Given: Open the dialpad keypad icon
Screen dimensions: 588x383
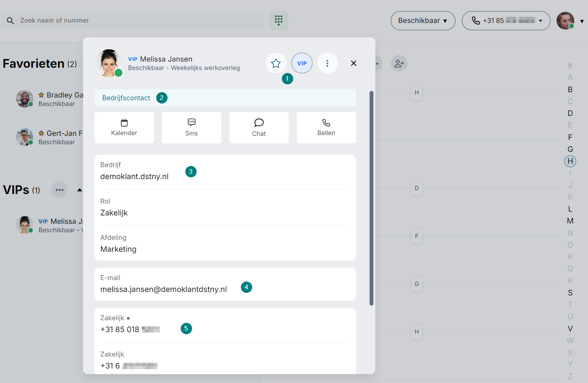Looking at the screenshot, I should (278, 20).
